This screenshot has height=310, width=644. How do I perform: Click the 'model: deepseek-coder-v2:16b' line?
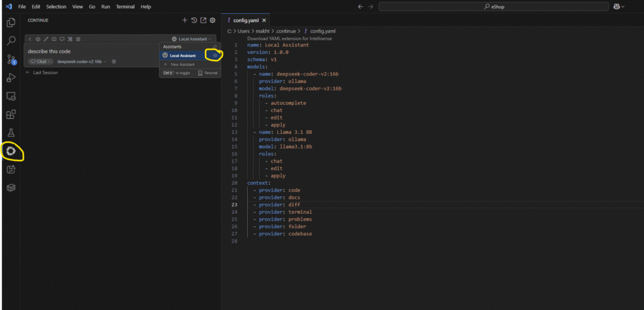coord(300,88)
